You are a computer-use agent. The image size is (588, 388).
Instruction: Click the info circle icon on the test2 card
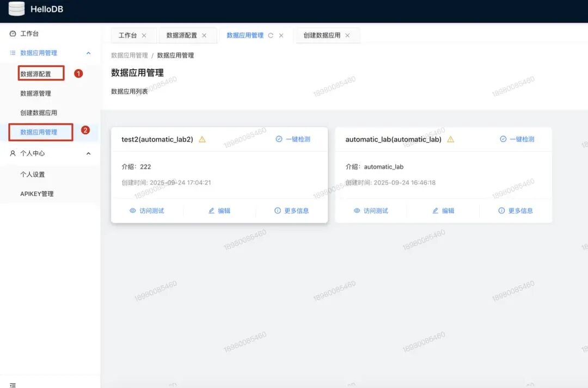pos(278,211)
